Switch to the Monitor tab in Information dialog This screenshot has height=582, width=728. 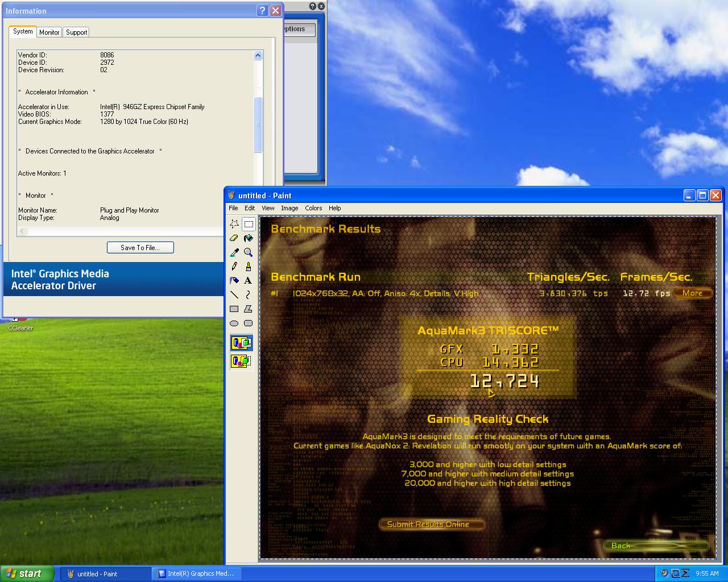click(49, 32)
